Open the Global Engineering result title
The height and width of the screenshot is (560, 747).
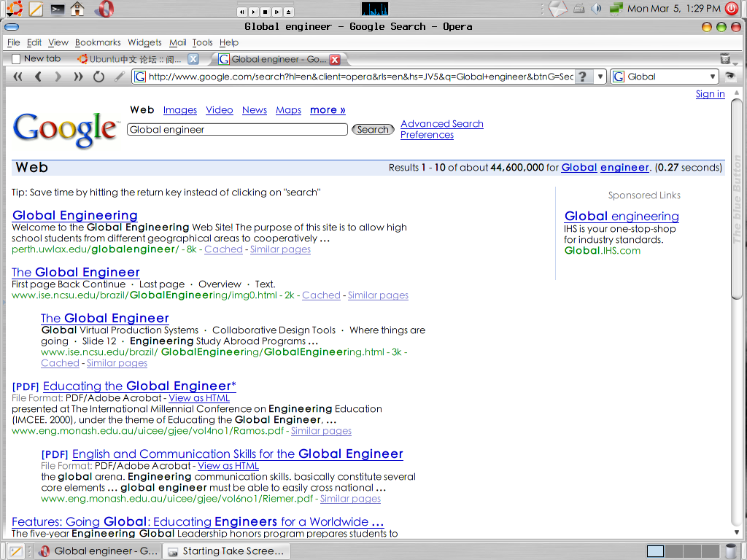click(75, 215)
